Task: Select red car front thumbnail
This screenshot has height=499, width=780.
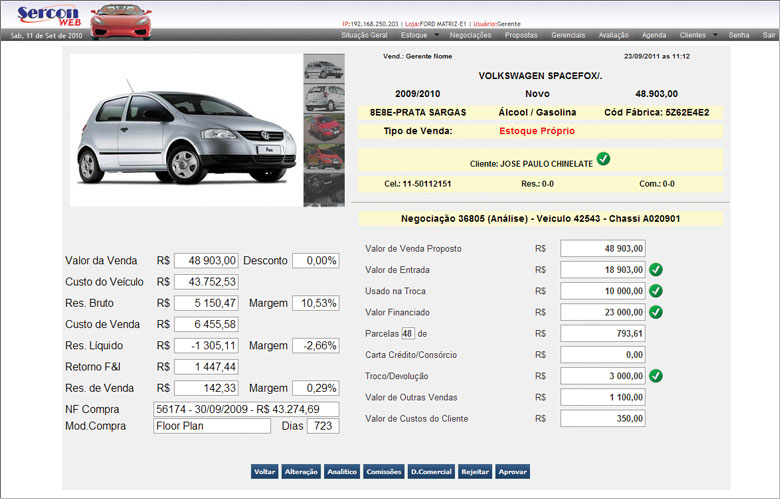Action: [324, 128]
